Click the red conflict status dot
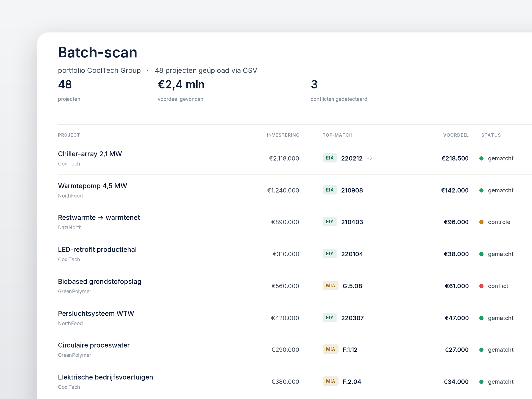 click(481, 286)
